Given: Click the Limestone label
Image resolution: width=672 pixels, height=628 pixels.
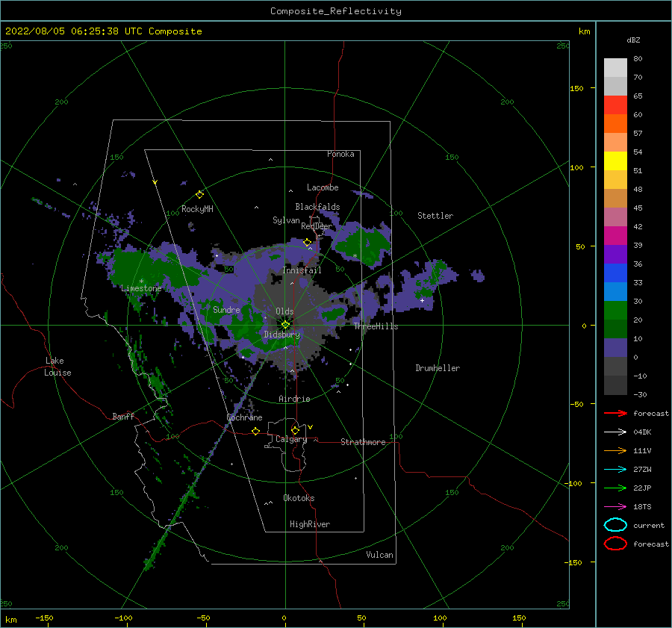Looking at the screenshot, I should pyautogui.click(x=141, y=288).
